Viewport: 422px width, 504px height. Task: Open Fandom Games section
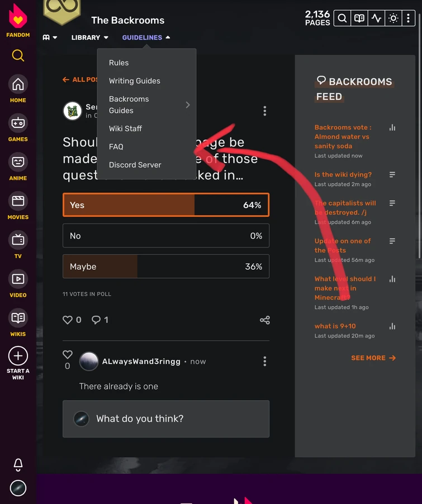pyautogui.click(x=18, y=128)
